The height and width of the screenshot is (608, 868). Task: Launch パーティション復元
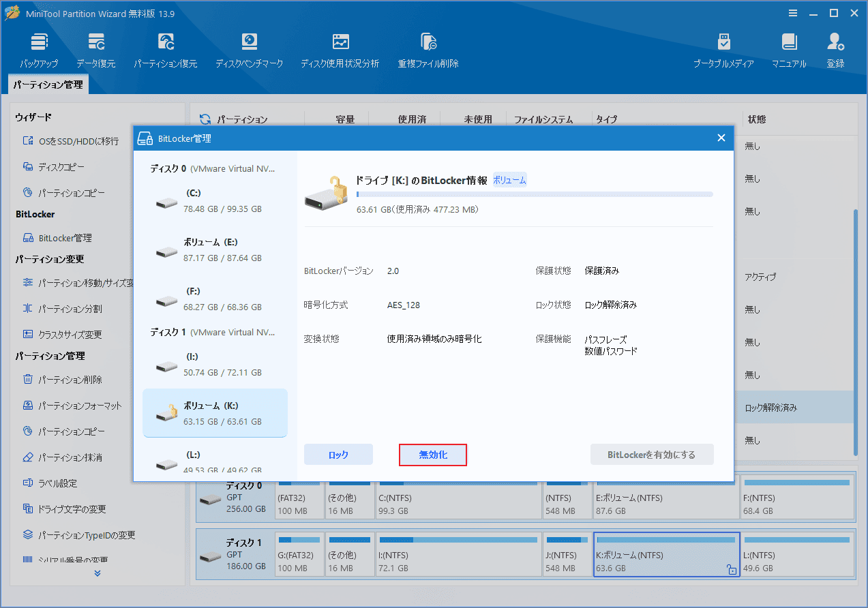point(165,50)
